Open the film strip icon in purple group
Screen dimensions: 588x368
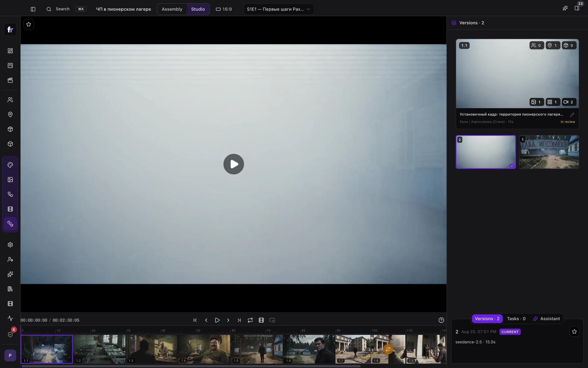click(x=10, y=209)
